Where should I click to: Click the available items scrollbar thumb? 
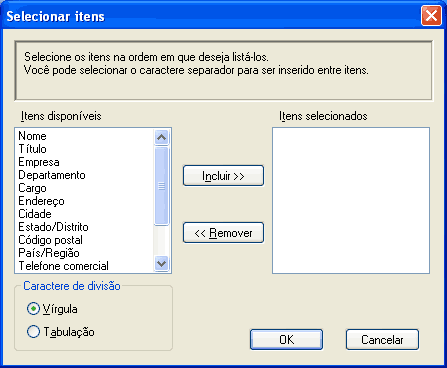point(162,186)
